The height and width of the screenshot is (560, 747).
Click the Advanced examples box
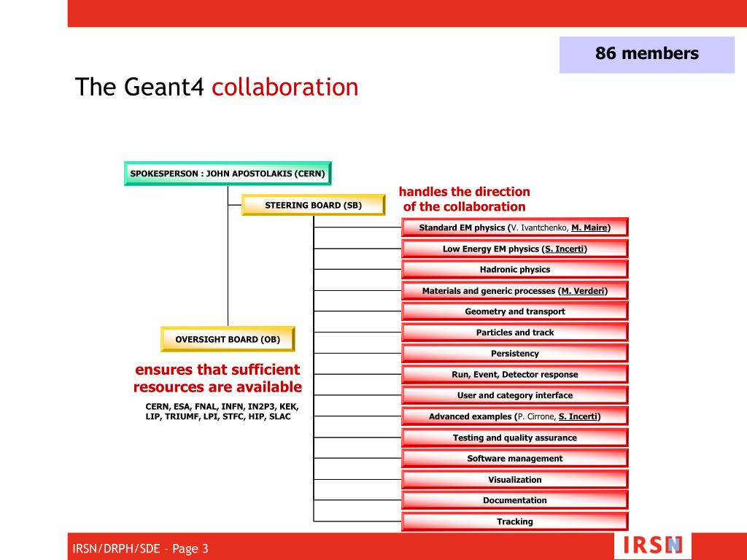pos(515,416)
